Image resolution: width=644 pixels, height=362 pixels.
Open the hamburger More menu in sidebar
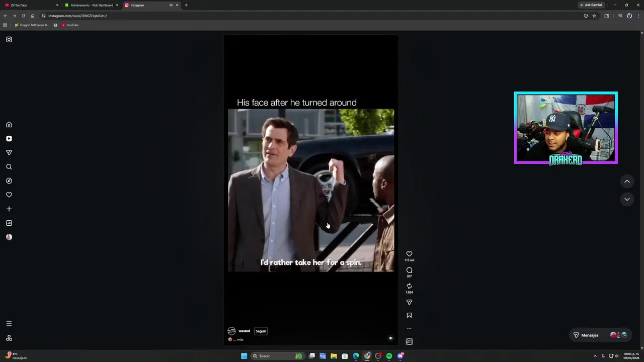[x=9, y=324]
